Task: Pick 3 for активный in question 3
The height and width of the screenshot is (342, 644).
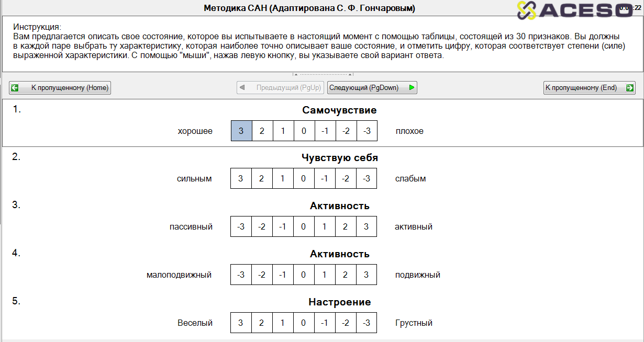Action: 366,226
